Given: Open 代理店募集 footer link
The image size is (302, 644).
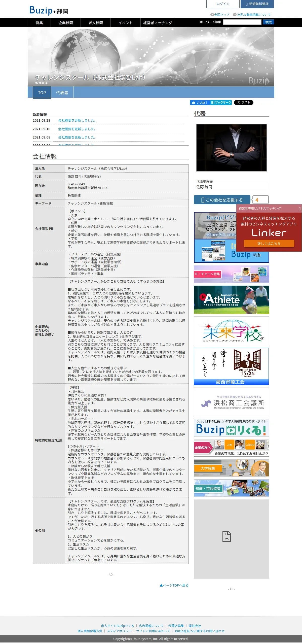Looking at the screenshot, I should tap(176, 626).
